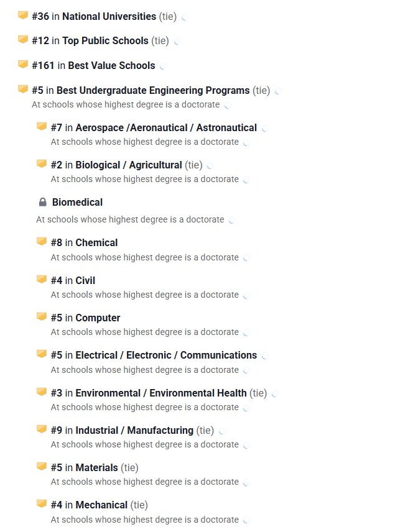The image size is (408, 532).
Task: Click the badge icon beside Materials ranking
Action: coord(42,467)
